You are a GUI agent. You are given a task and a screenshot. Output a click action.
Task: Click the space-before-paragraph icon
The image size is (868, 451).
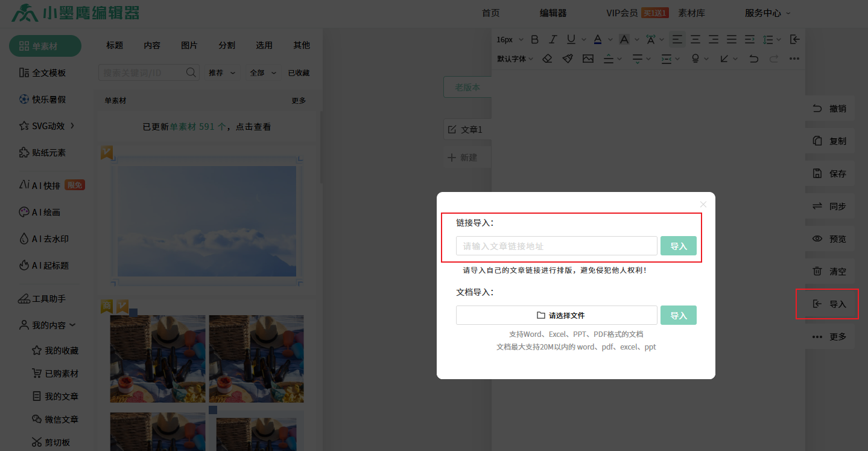609,59
